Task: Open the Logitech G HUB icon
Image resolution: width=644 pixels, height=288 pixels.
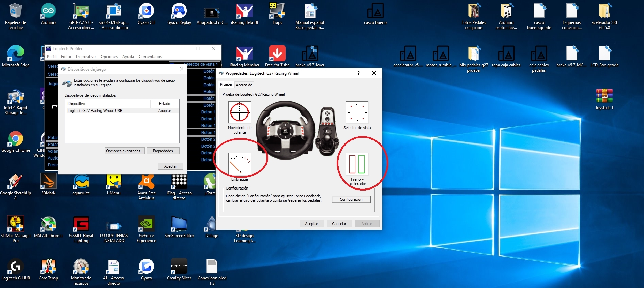Action: click(15, 267)
